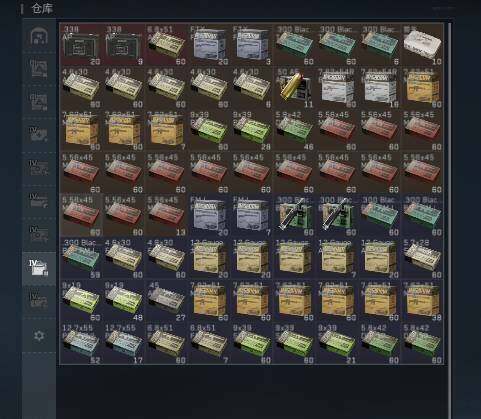Image resolution: width=481 pixels, height=419 pixels.
Task: Pick the FTX ammo box with 20 rounds
Action: pyautogui.click(x=209, y=45)
